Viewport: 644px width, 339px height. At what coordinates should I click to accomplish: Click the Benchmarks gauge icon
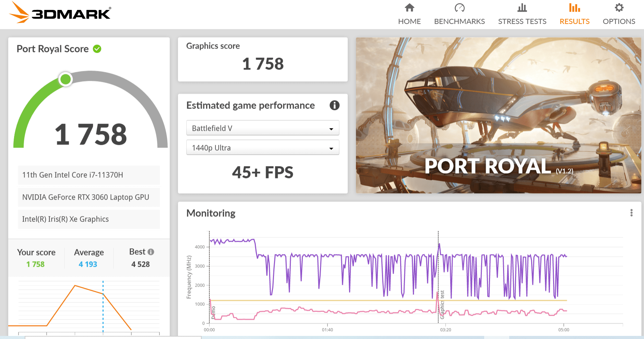(459, 8)
